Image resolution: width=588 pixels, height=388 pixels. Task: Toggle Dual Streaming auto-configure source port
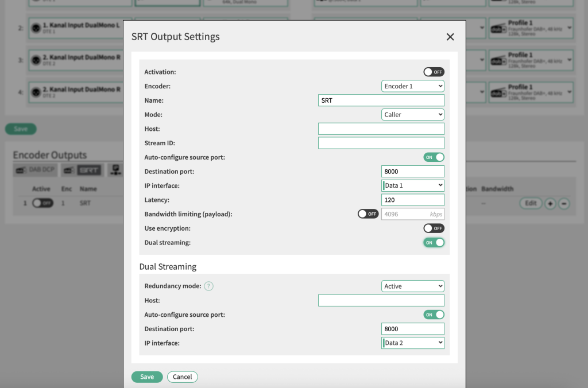click(x=434, y=315)
